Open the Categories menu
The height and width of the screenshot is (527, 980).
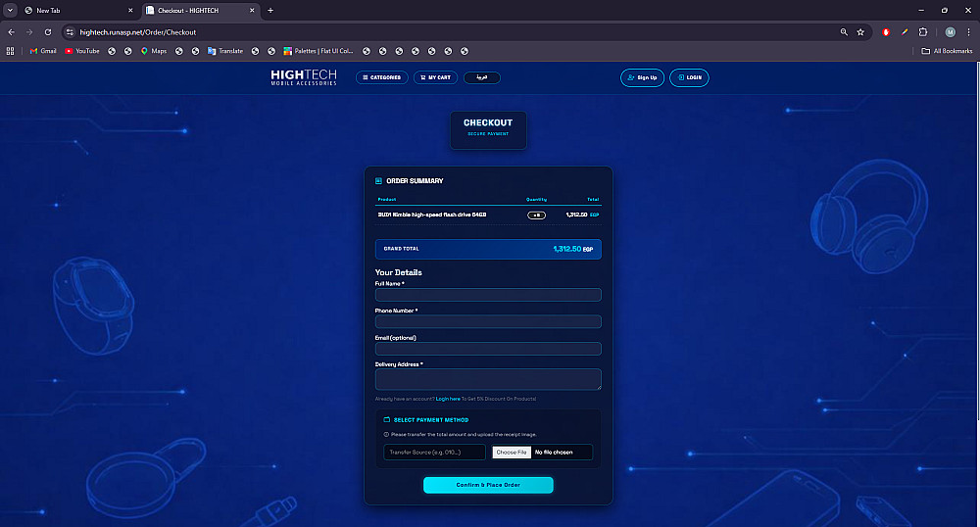(382, 77)
